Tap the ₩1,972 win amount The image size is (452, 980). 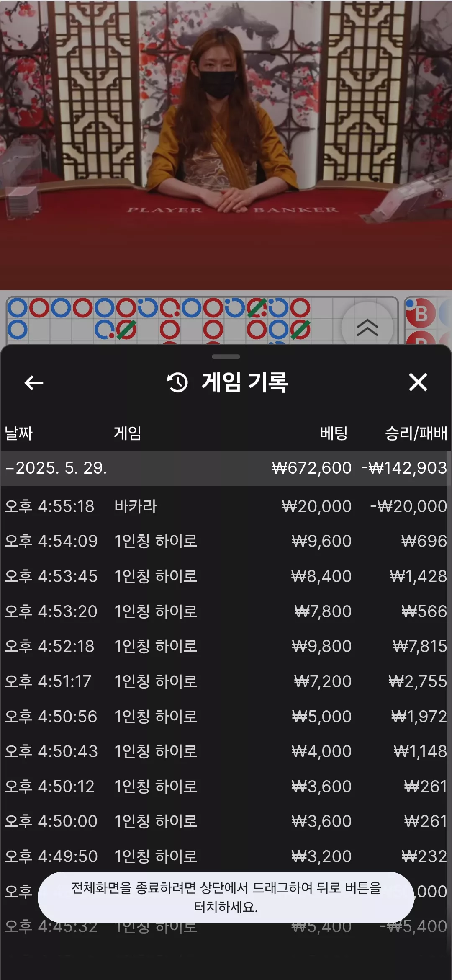click(x=419, y=717)
